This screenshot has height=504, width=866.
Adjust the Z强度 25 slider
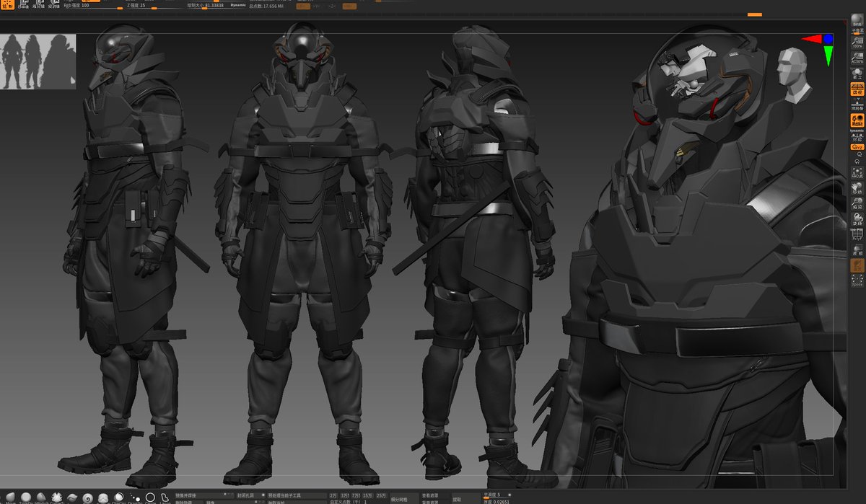click(155, 6)
